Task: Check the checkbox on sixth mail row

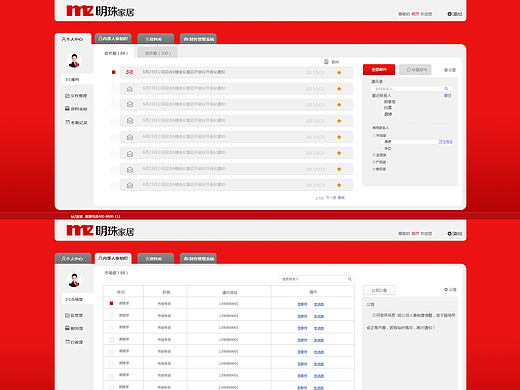Action: pyautogui.click(x=113, y=153)
